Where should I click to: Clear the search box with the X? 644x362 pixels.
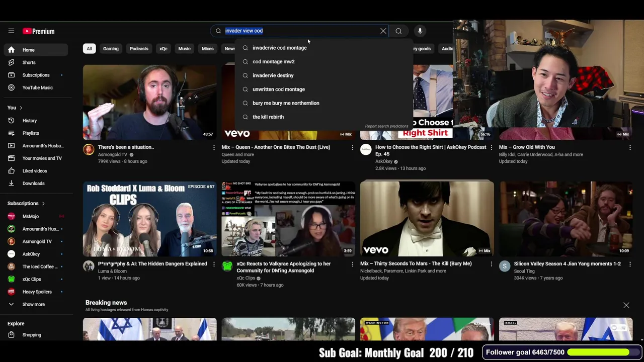pyautogui.click(x=383, y=31)
